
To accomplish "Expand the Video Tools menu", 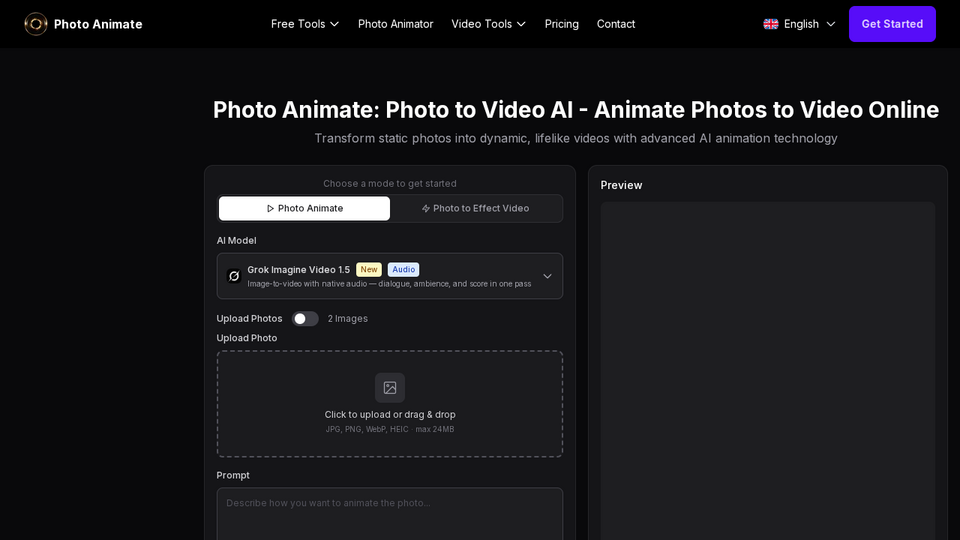I will [x=489, y=24].
